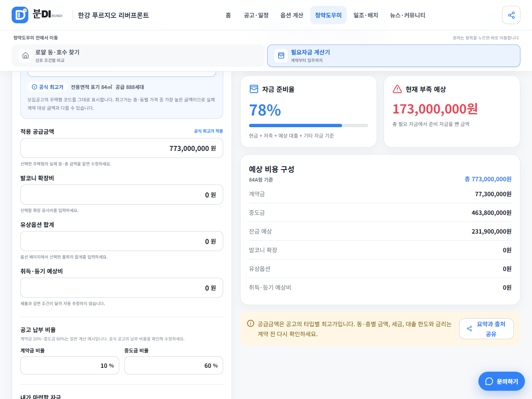Screen dimensions: 532x399
Task: Click the info icon in the yellow notice
Action: pos(251,323)
